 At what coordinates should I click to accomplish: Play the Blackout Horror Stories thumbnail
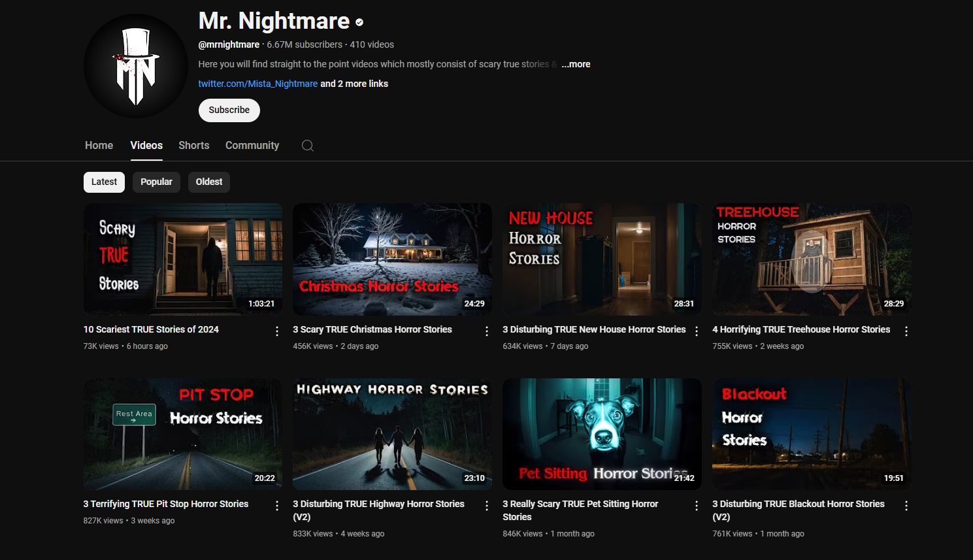pyautogui.click(x=812, y=434)
